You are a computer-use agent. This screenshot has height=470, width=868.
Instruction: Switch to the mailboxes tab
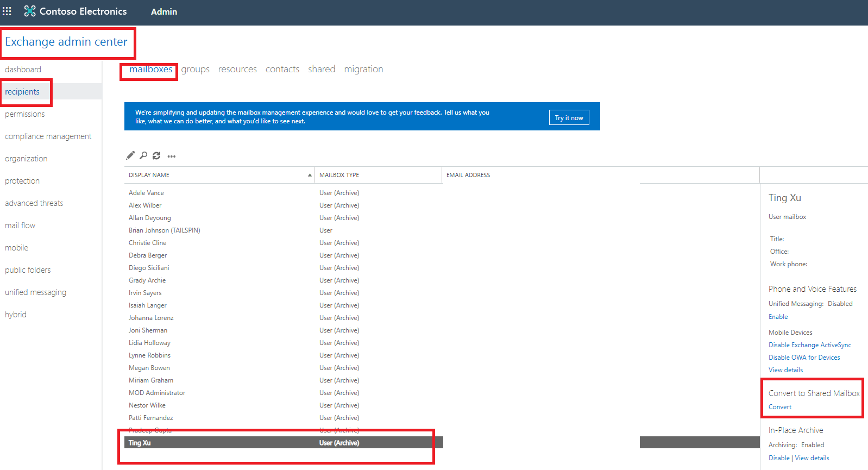[x=150, y=70]
